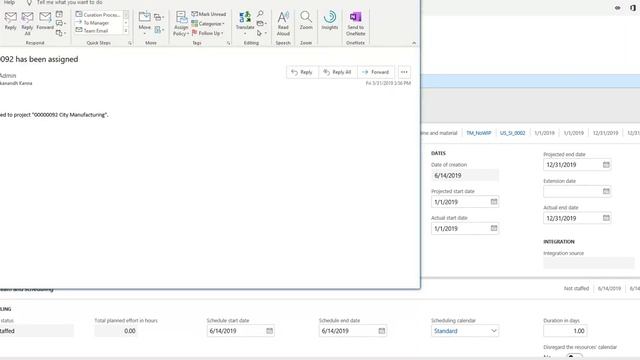The image size is (640, 360).
Task: Click the Select cursor icon in Editing group
Action: [x=260, y=33]
